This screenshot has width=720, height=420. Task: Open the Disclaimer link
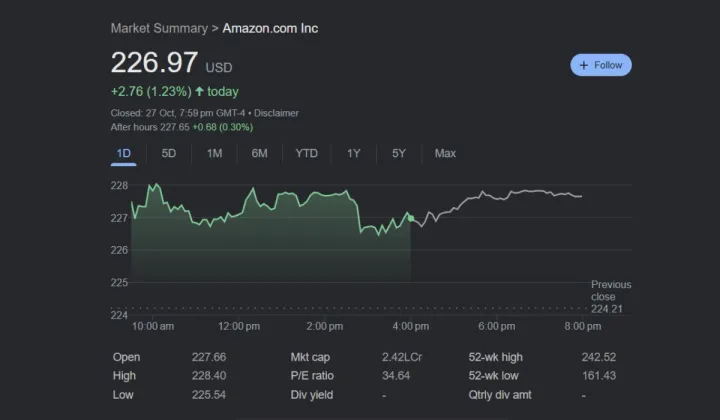pyautogui.click(x=276, y=113)
